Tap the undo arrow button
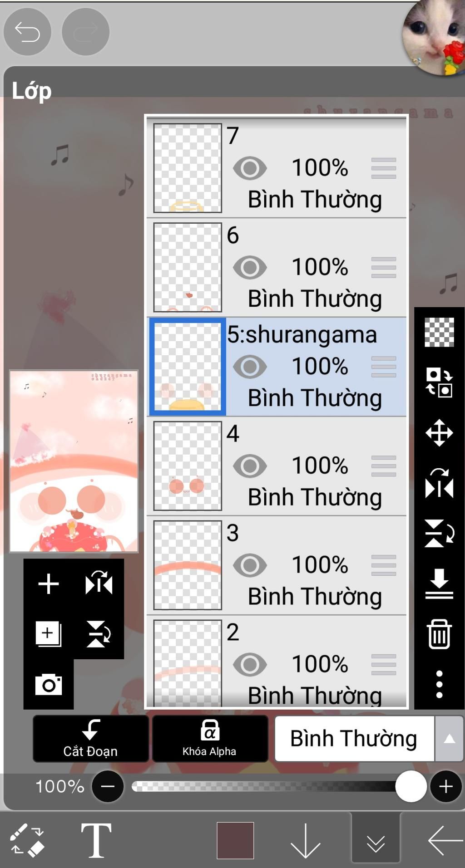The image size is (465, 868). point(27,32)
